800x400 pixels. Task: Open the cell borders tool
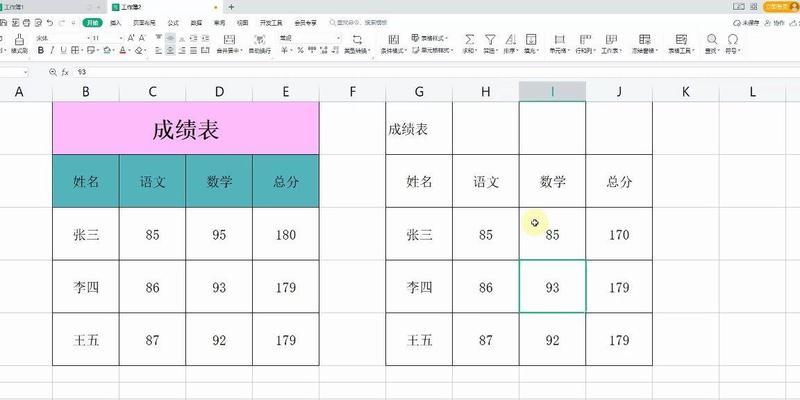[x=75, y=51]
